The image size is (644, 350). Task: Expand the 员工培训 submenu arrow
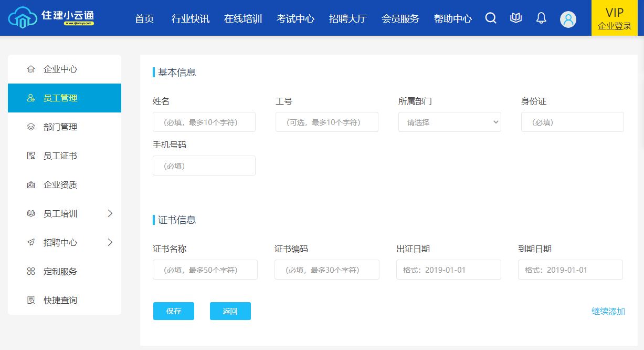click(110, 213)
